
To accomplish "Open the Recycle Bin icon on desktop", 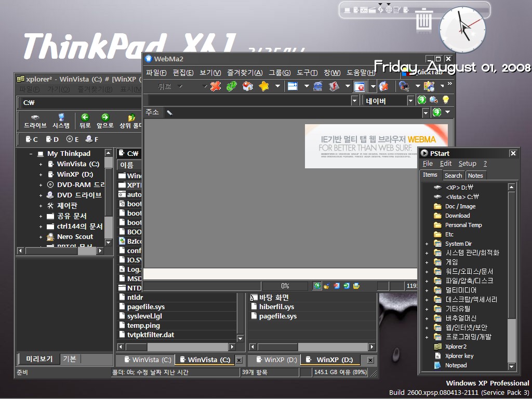I will point(424,19).
